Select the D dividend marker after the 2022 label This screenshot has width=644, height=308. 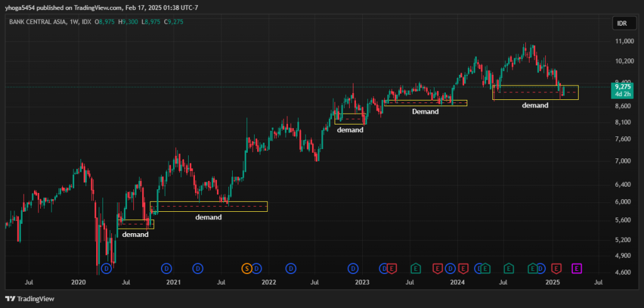291,268
